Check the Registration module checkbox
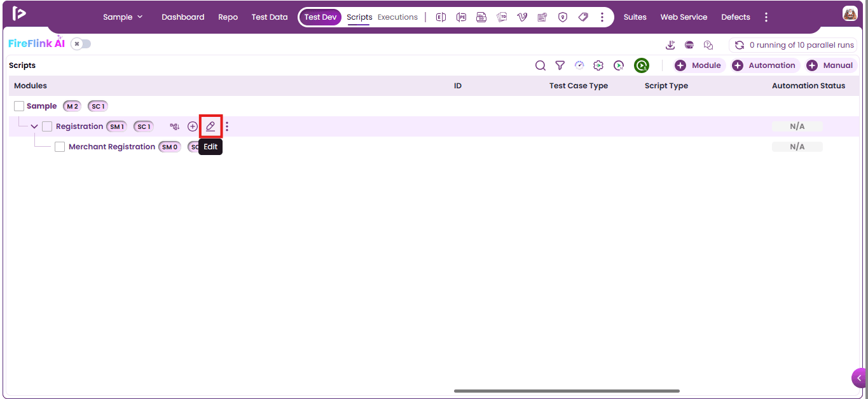Viewport: 868px width, 399px height. coord(47,126)
